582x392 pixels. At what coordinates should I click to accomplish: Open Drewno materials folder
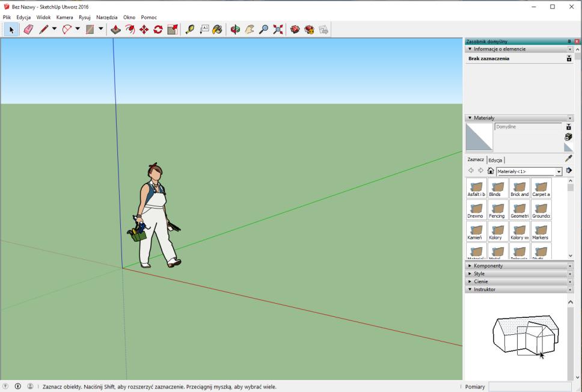476,210
